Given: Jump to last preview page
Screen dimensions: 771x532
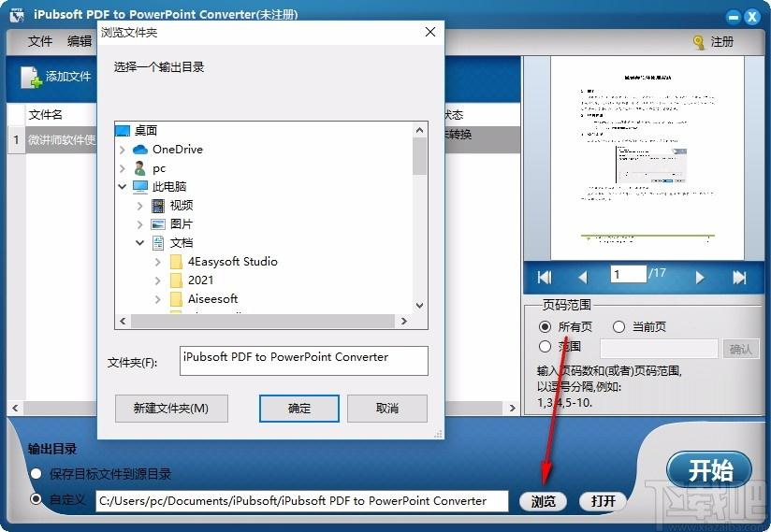Looking at the screenshot, I should tap(739, 278).
